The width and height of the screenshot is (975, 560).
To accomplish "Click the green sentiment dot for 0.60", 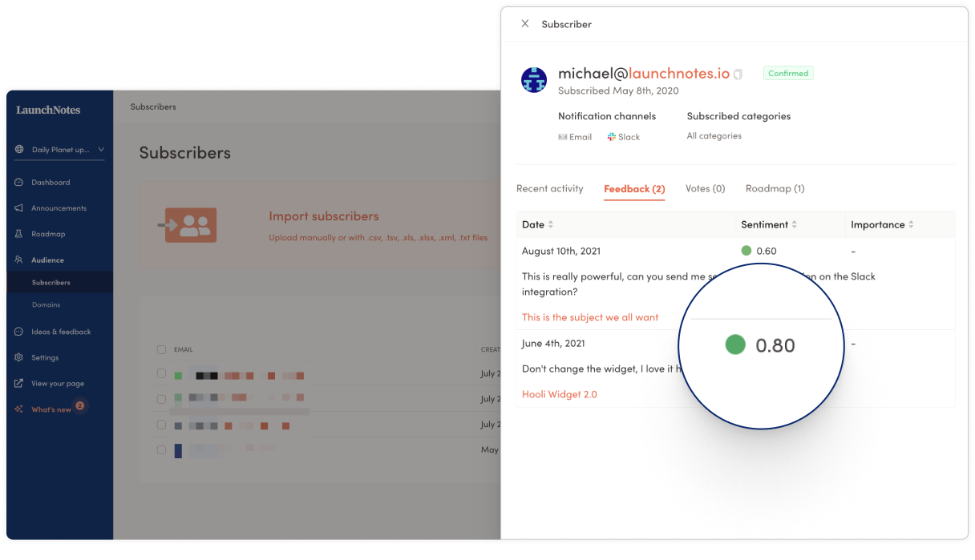I will pyautogui.click(x=746, y=251).
